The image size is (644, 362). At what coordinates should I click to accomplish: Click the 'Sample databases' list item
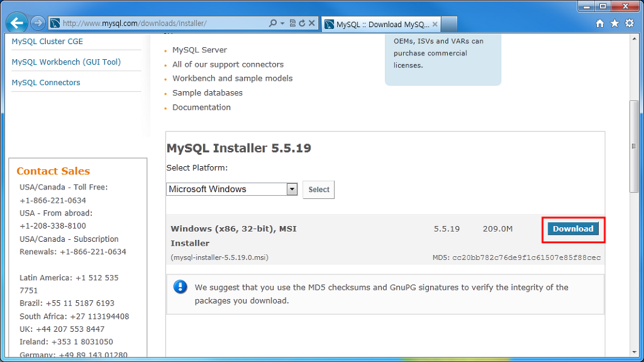click(208, 93)
